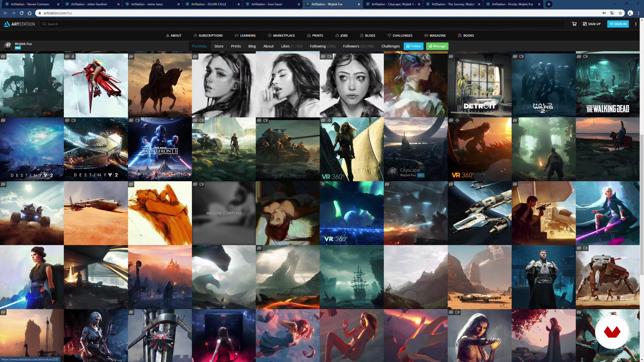Open the PRINTS top navigation link

(x=315, y=36)
